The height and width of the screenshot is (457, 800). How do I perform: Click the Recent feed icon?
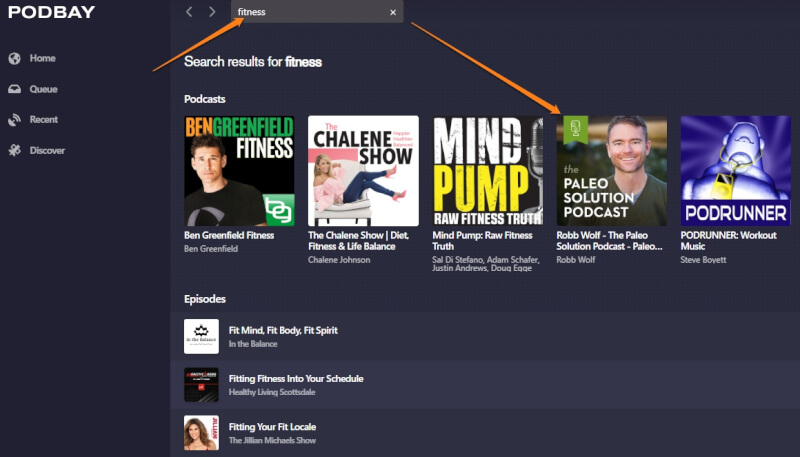pos(14,120)
